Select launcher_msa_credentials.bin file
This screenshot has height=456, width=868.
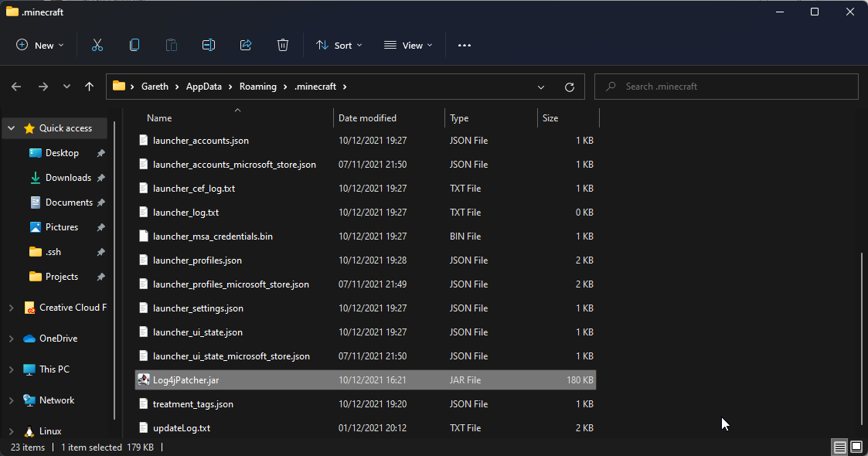pyautogui.click(x=366, y=237)
